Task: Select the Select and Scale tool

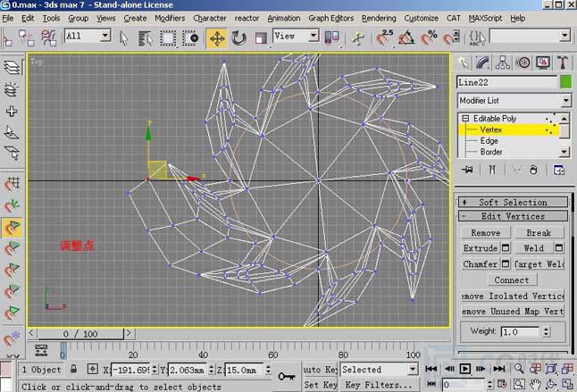Action: (x=261, y=38)
